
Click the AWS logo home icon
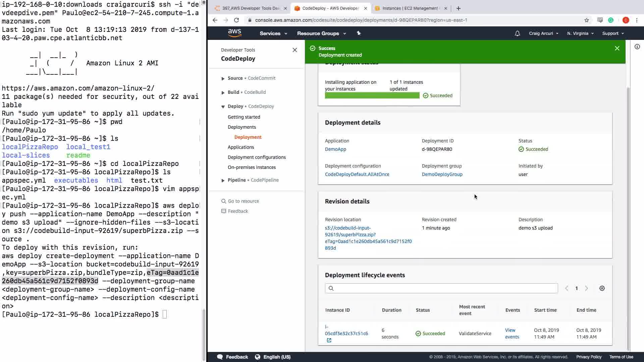(234, 33)
